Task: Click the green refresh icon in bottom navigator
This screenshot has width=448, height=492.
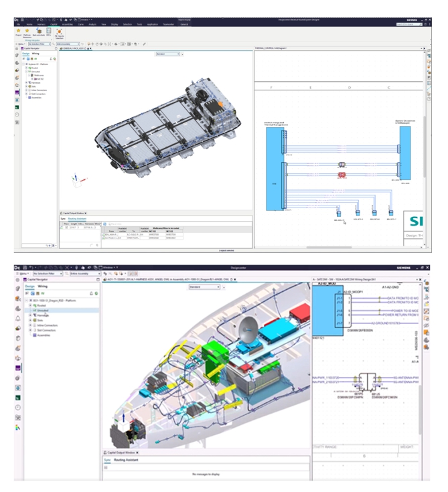Action: (96, 293)
